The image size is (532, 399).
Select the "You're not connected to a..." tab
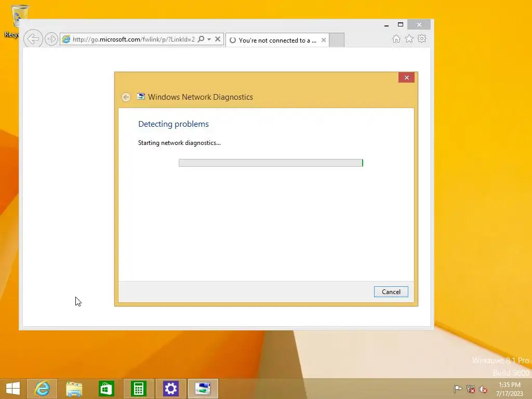(277, 41)
